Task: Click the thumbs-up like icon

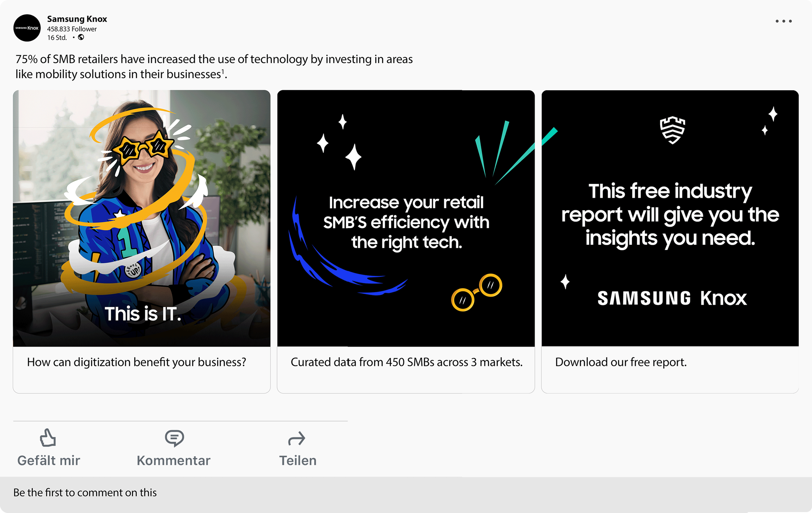Action: [48, 437]
